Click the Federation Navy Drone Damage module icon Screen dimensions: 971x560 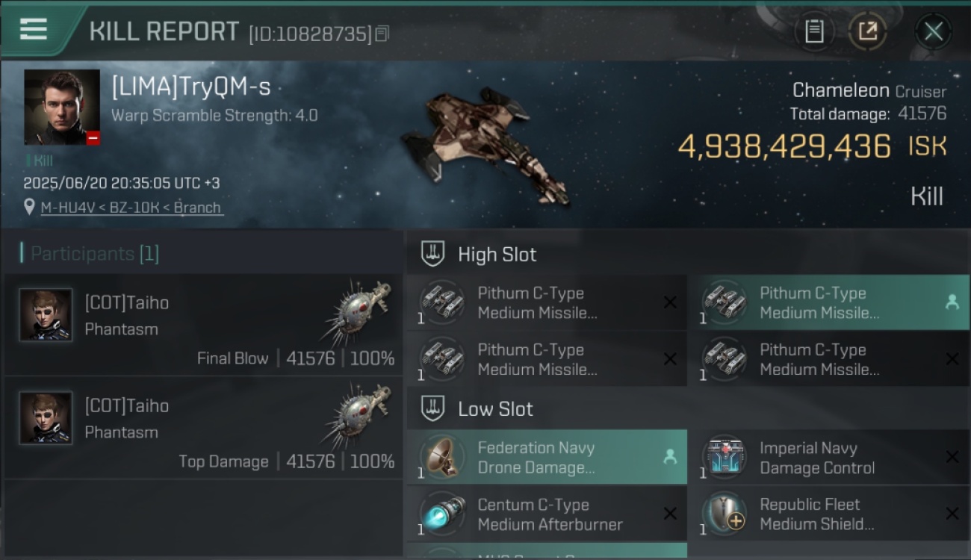point(442,457)
